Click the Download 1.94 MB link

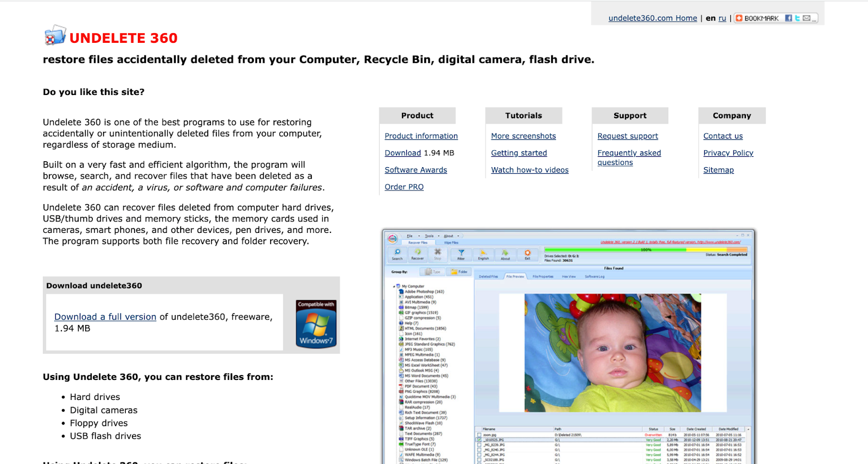(x=403, y=153)
